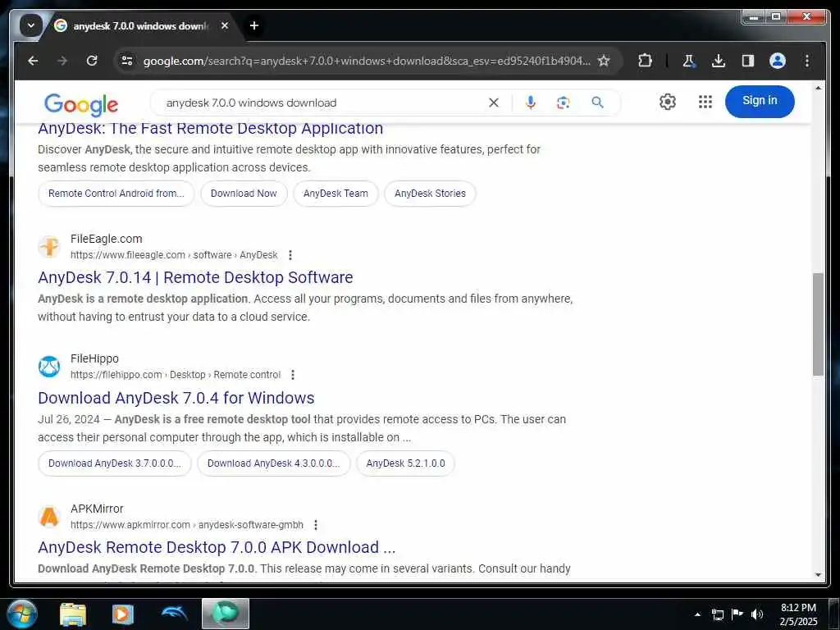Click the page vertical scrollbar thumb
840x630 pixels.
(818, 324)
